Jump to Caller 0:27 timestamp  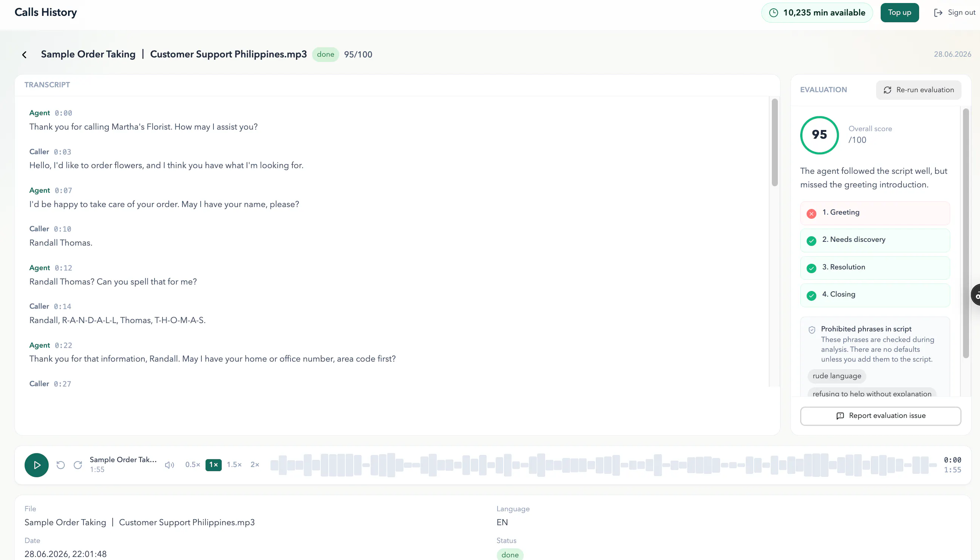point(62,384)
